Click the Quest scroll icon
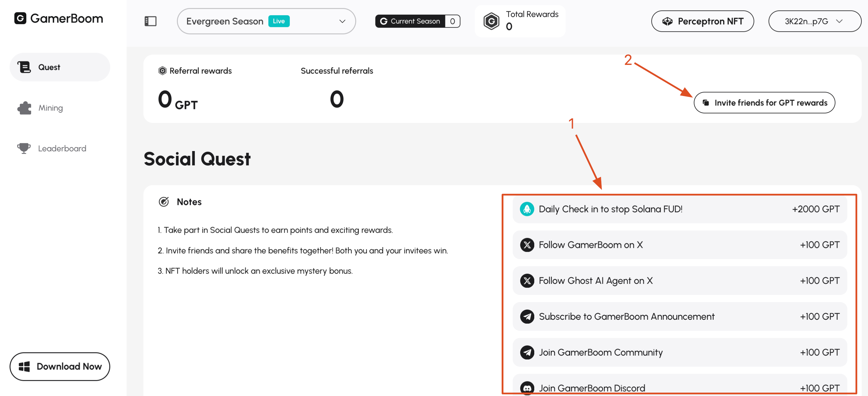Viewport: 868px width, 396px height. click(24, 67)
